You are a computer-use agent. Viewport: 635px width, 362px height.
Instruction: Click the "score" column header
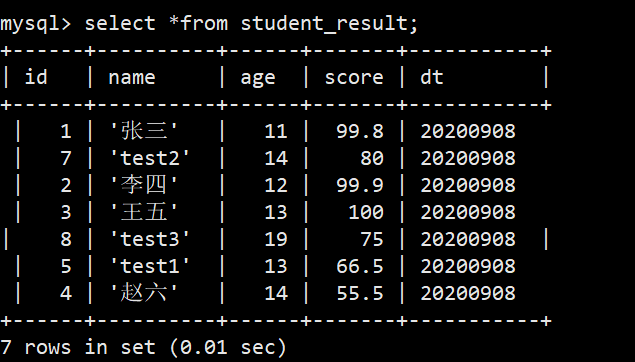tap(354, 77)
